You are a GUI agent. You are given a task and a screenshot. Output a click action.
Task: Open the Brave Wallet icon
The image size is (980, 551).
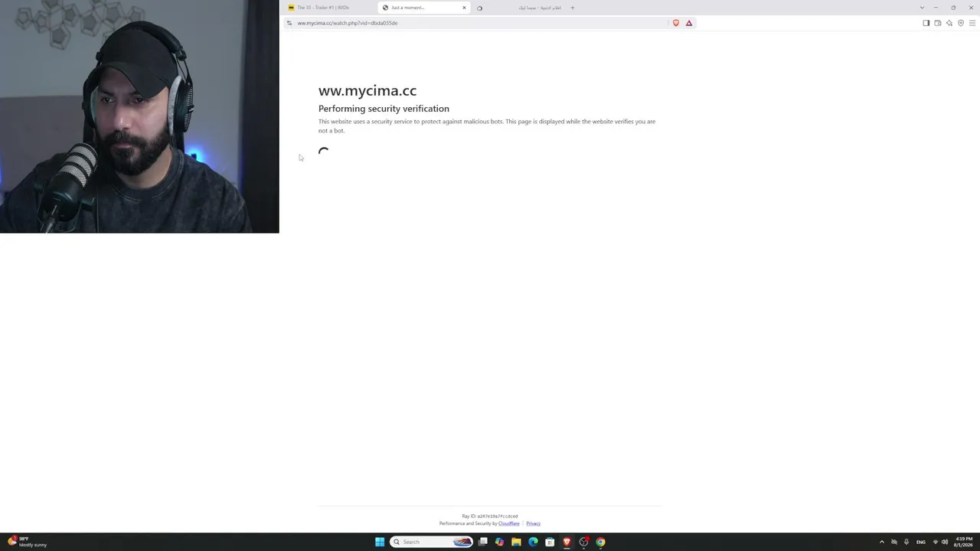click(938, 23)
